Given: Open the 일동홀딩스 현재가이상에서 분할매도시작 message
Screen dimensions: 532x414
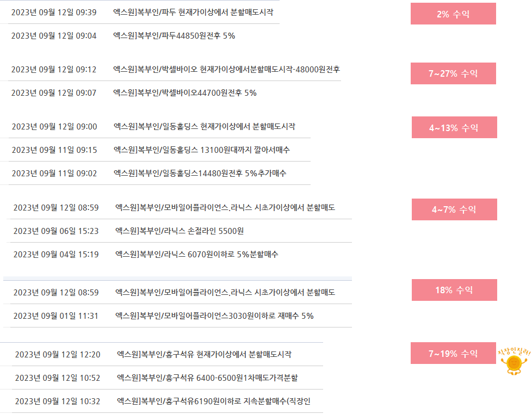Looking at the screenshot, I should point(204,127).
